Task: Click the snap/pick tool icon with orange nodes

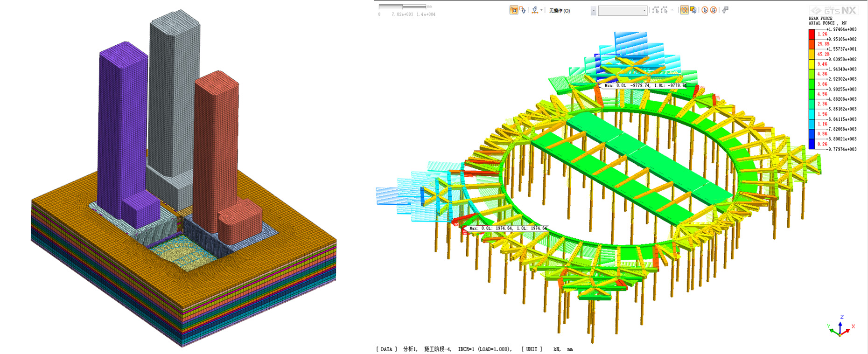Action: pos(535,10)
